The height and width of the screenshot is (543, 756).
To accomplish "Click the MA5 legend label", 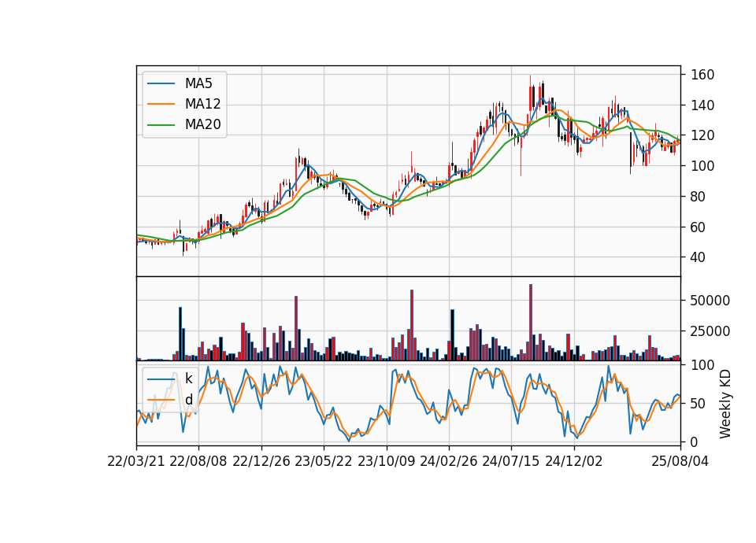I will [x=198, y=83].
